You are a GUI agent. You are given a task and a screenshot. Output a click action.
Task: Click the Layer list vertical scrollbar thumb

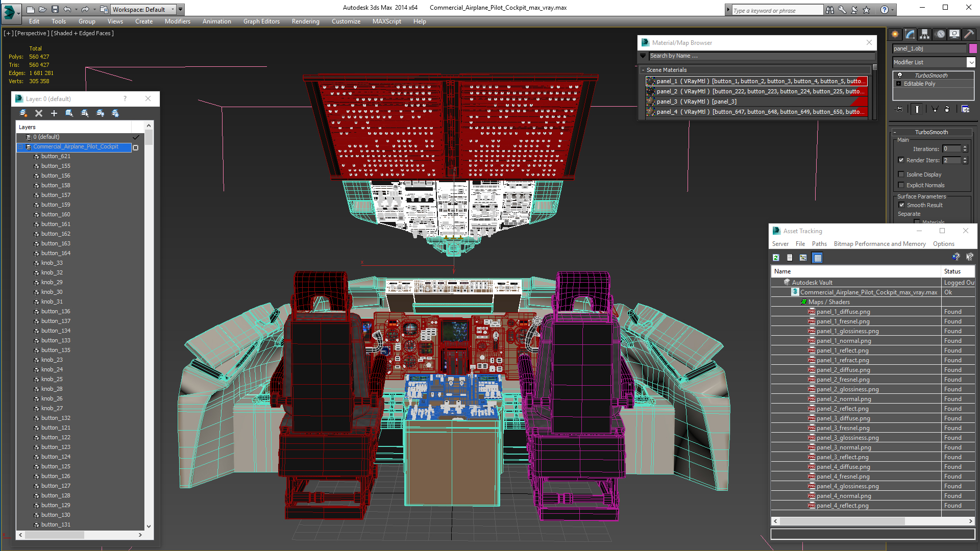pos(149,138)
